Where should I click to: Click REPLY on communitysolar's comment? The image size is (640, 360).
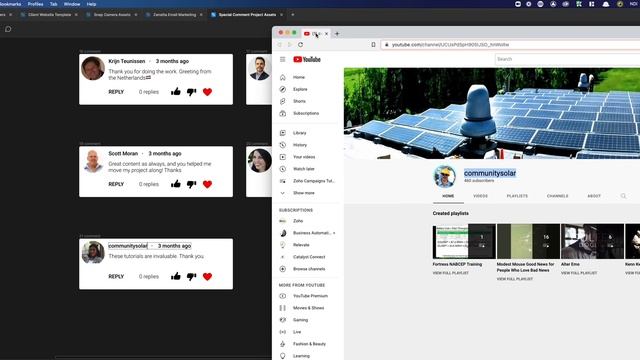tap(116, 276)
